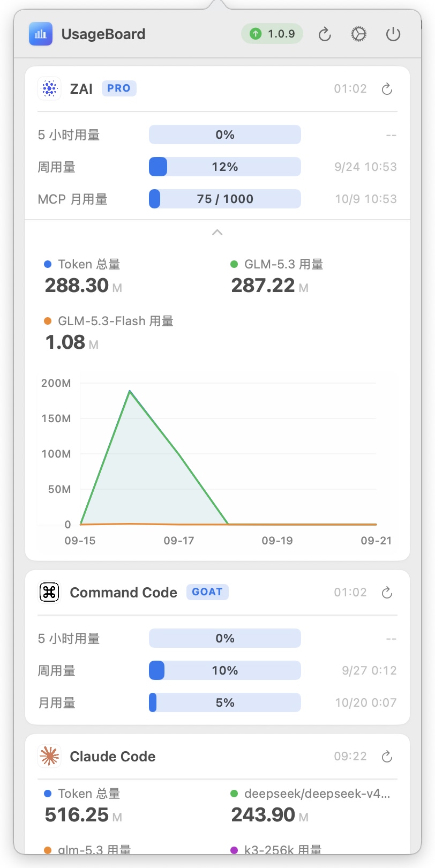This screenshot has width=435, height=868.
Task: Click the Command Code logo icon
Action: coord(49,592)
